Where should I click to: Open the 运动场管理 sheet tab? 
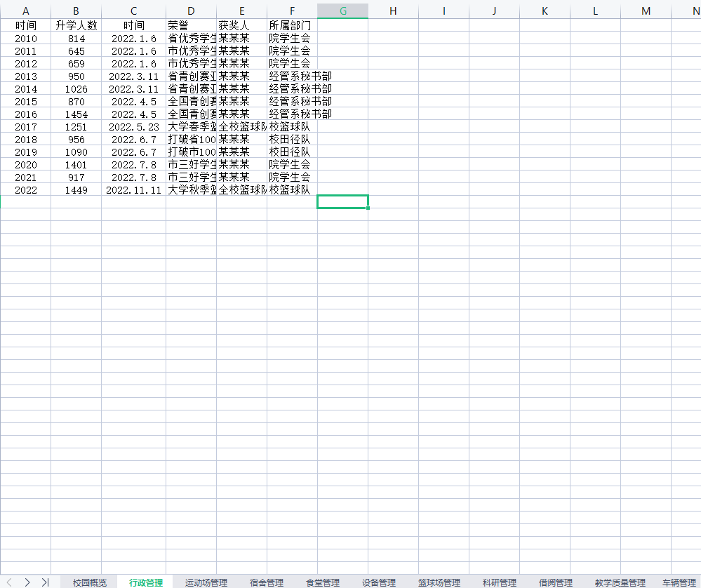[206, 582]
